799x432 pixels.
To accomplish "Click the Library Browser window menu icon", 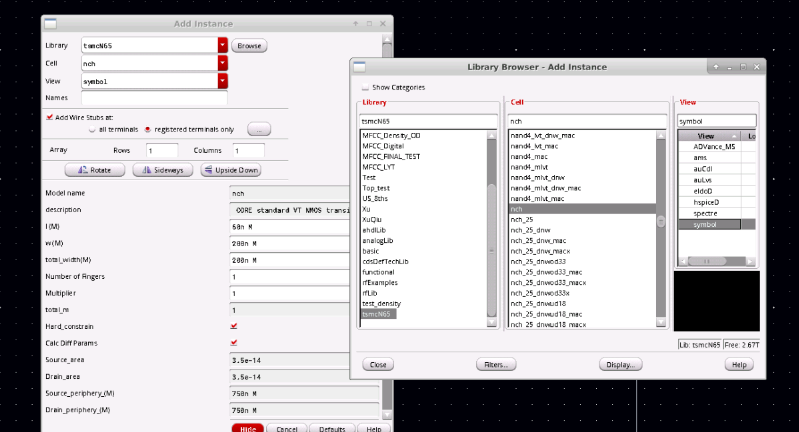I will tap(364, 66).
